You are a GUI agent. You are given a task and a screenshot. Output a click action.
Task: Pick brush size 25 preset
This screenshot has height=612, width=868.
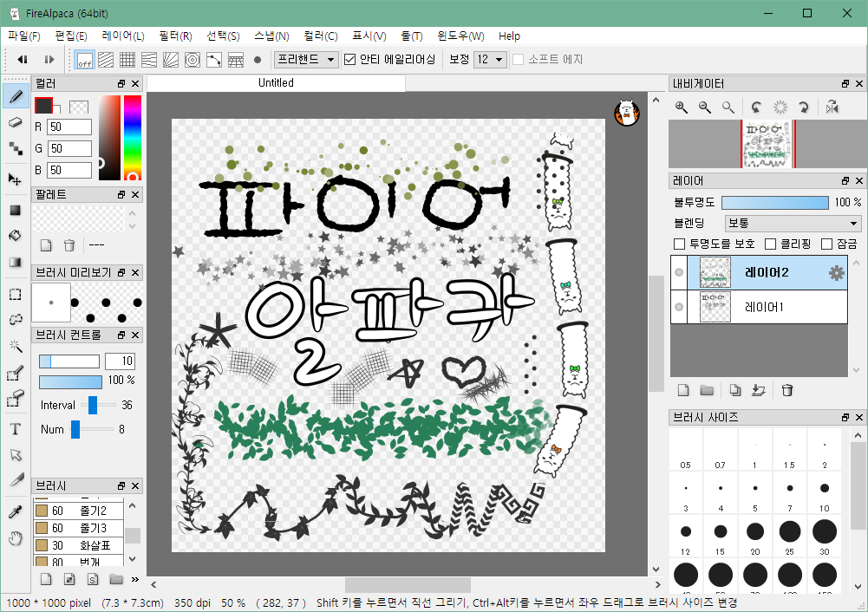coord(789,537)
